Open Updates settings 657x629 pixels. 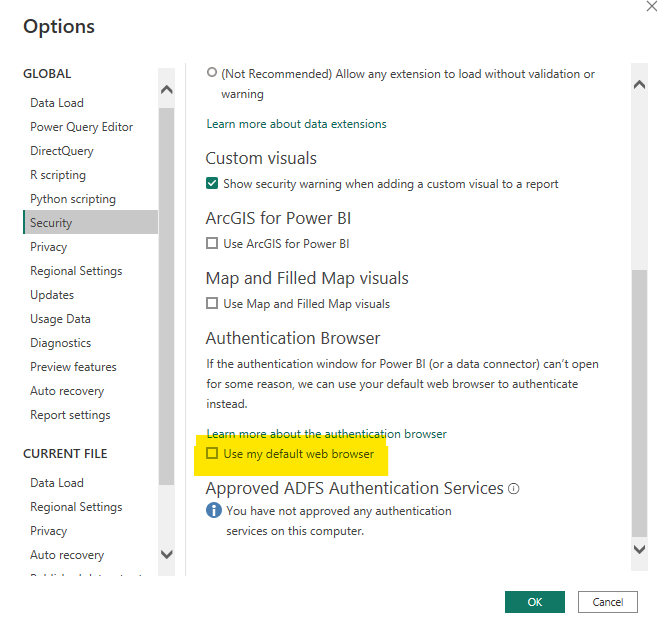tap(52, 295)
